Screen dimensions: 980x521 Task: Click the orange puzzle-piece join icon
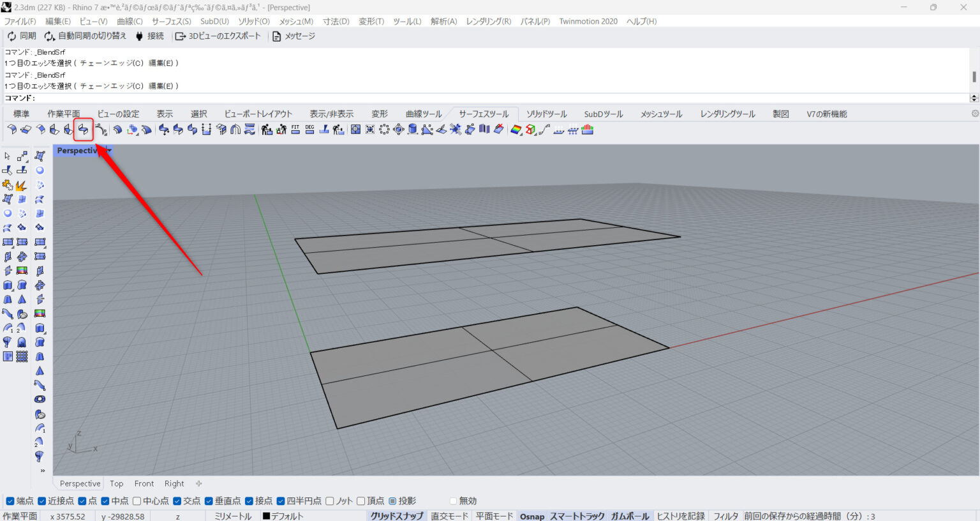[8, 185]
